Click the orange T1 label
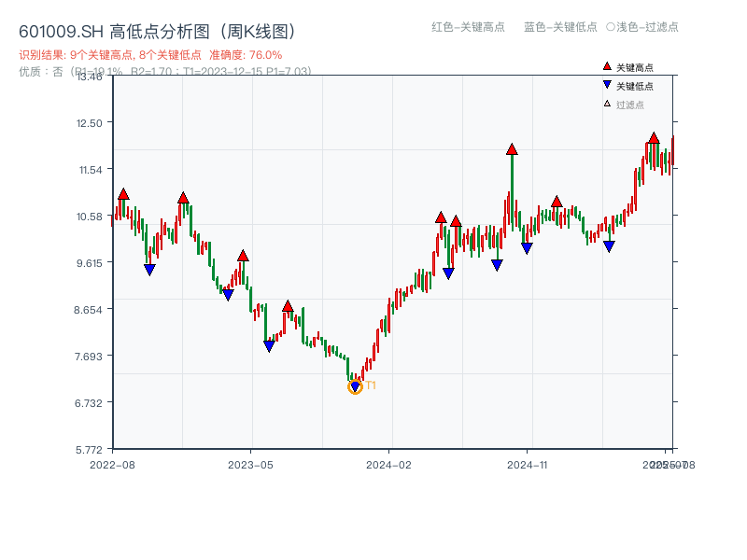Viewport: 747px width, 560px height. [371, 385]
